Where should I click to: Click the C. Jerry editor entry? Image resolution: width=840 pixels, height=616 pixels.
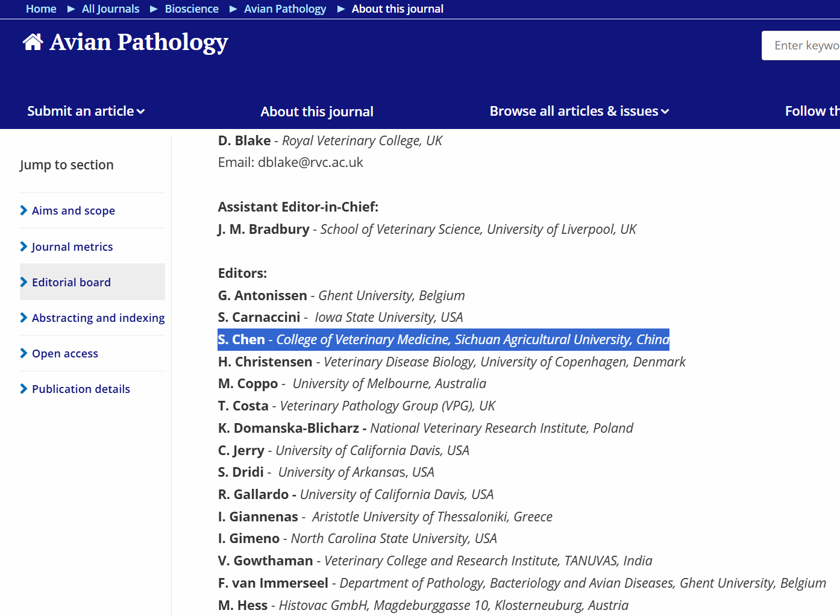(343, 450)
